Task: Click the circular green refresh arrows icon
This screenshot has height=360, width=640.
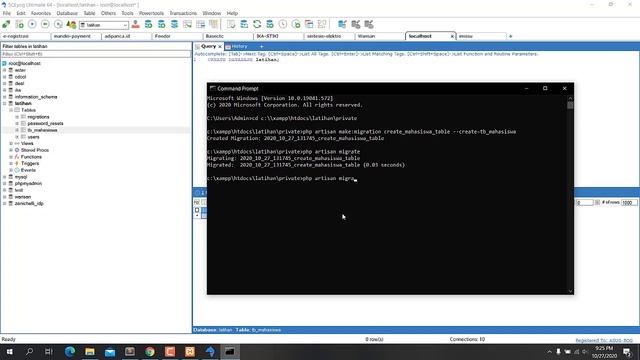Action: (x=257, y=24)
